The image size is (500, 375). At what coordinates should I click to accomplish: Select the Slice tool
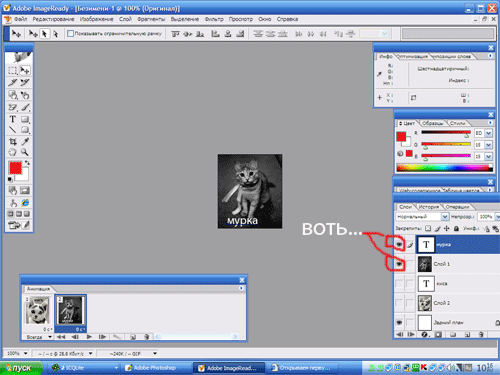pos(13,82)
